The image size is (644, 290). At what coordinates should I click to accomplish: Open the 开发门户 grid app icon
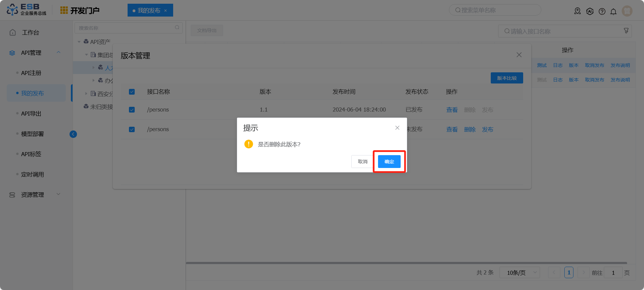(64, 10)
